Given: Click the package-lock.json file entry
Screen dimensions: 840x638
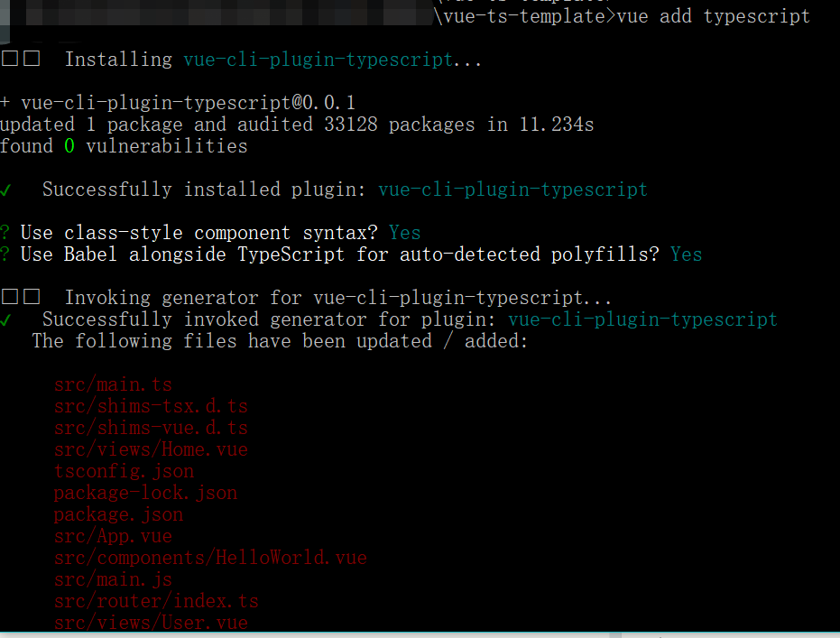Looking at the screenshot, I should pos(145,493).
